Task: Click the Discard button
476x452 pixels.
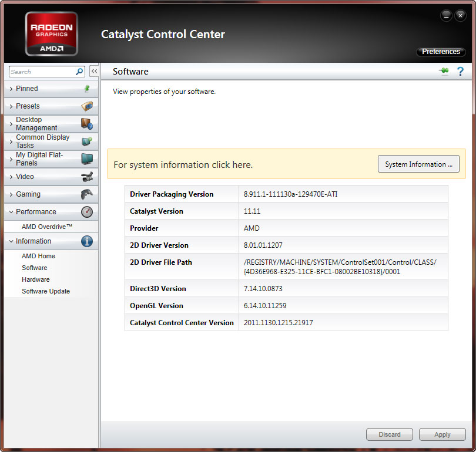Action: tap(390, 434)
